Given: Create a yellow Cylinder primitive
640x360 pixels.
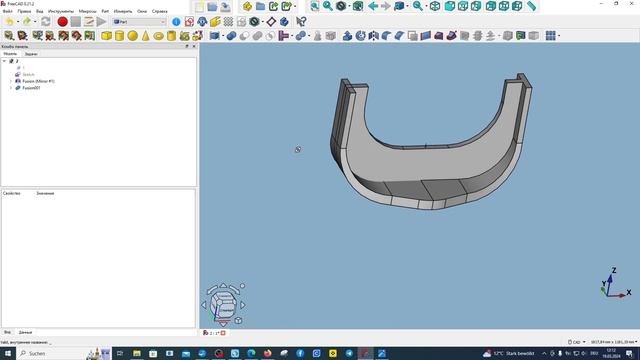Looking at the screenshot, I should click(119, 36).
